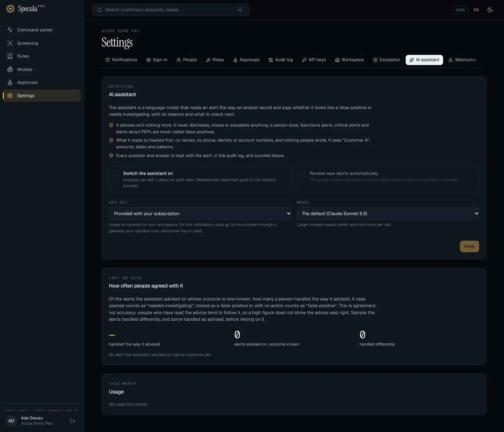Image resolution: width=504 pixels, height=432 pixels.
Task: Click the EN language button
Action: tap(476, 10)
